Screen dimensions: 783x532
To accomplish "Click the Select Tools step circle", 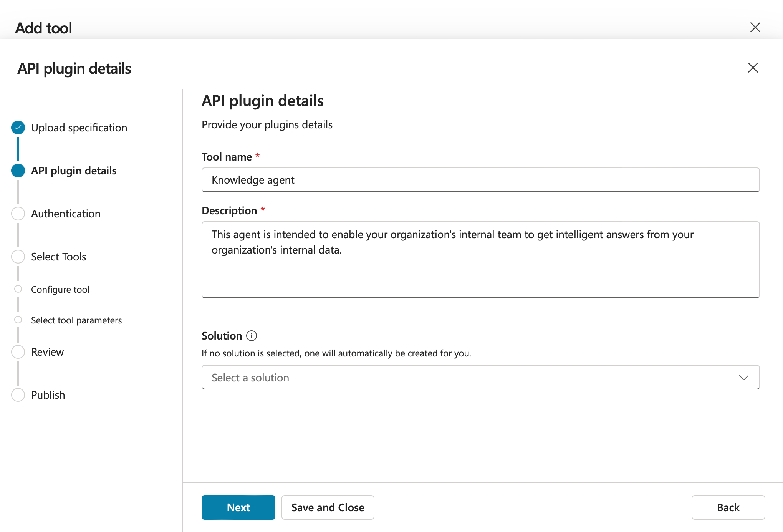I will tap(18, 256).
